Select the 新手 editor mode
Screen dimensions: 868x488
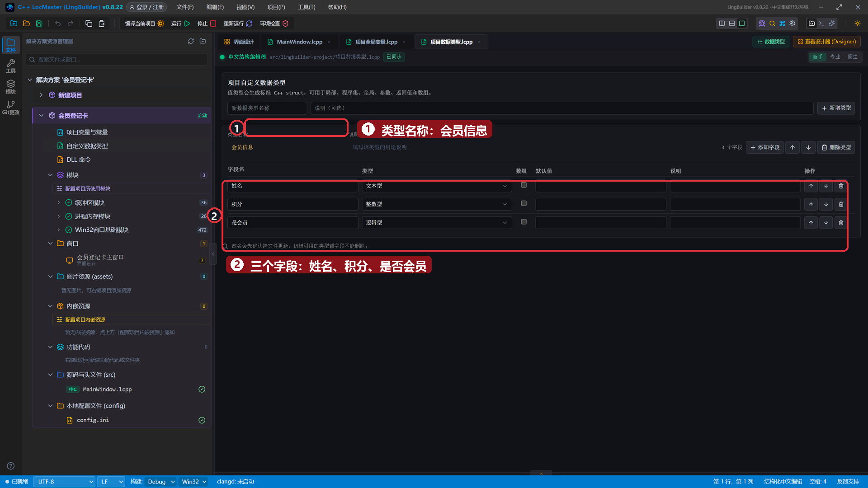click(817, 57)
